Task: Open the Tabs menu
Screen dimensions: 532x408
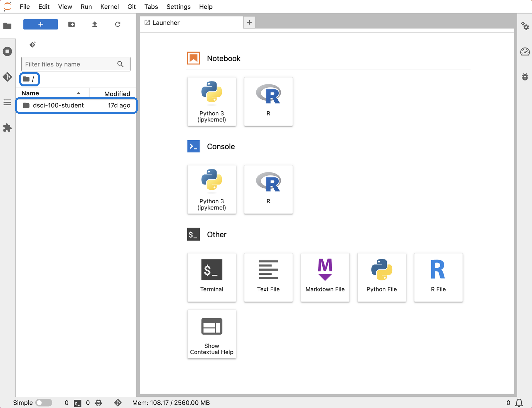Action: 151,7
